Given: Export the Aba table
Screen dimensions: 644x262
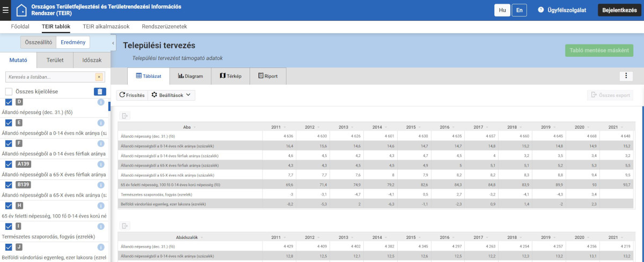Looking at the screenshot, I should tap(125, 116).
